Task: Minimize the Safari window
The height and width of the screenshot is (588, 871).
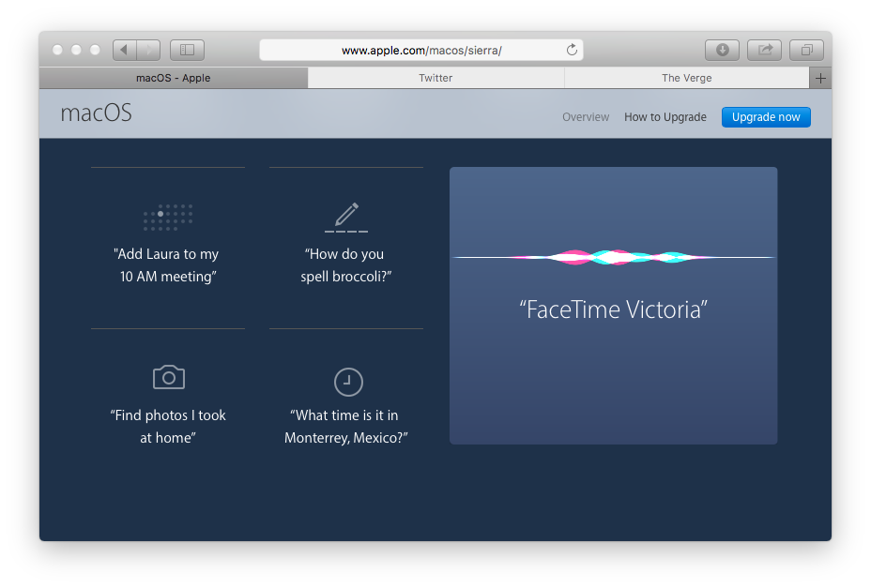Action: coord(76,50)
